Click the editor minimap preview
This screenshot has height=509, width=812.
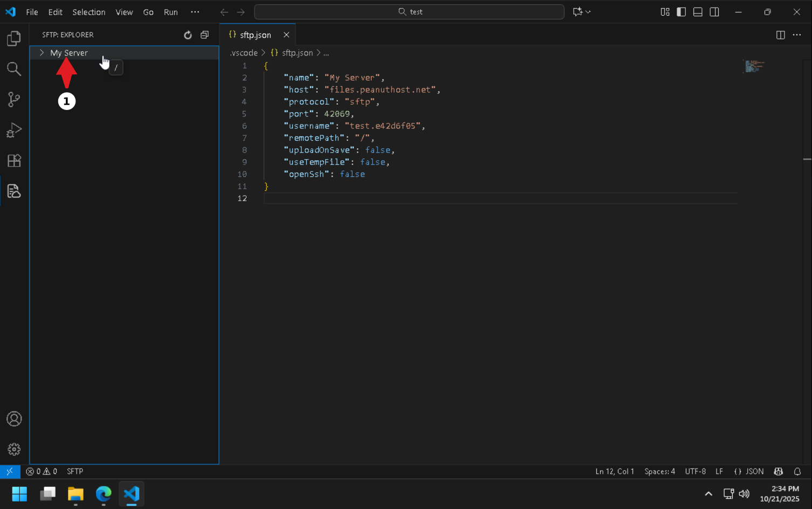754,66
